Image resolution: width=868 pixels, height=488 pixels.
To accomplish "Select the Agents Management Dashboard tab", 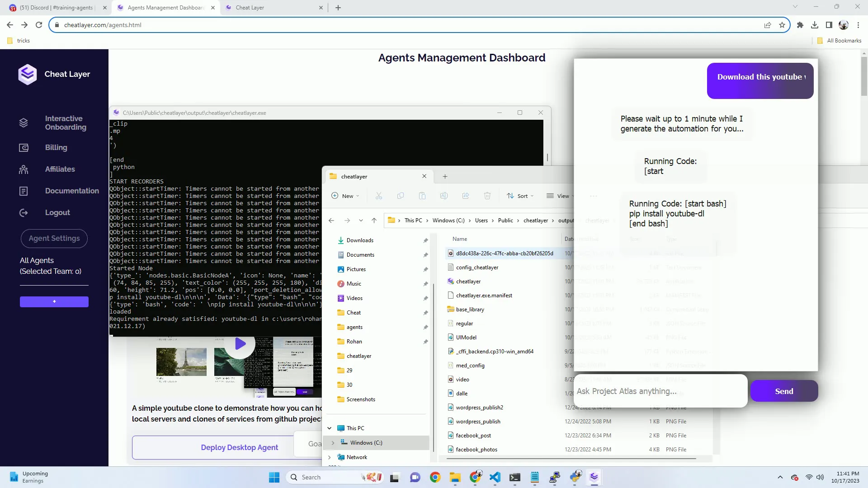I will 166,7.
